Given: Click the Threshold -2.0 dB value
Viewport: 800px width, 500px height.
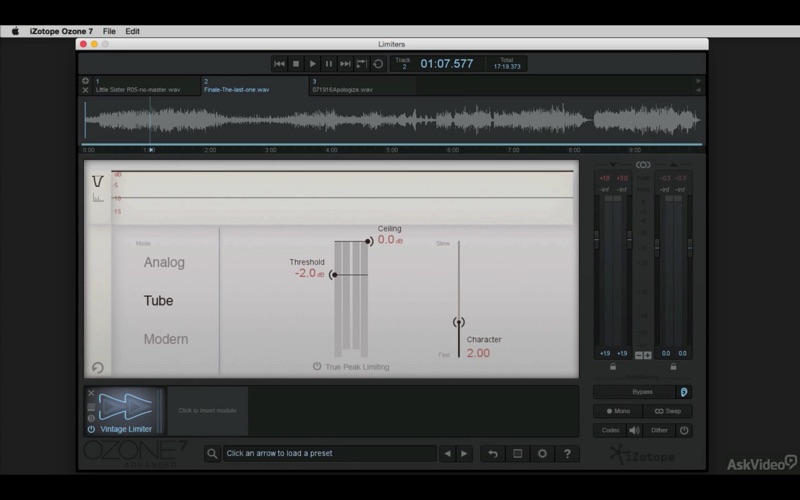Looking at the screenshot, I should [309, 273].
